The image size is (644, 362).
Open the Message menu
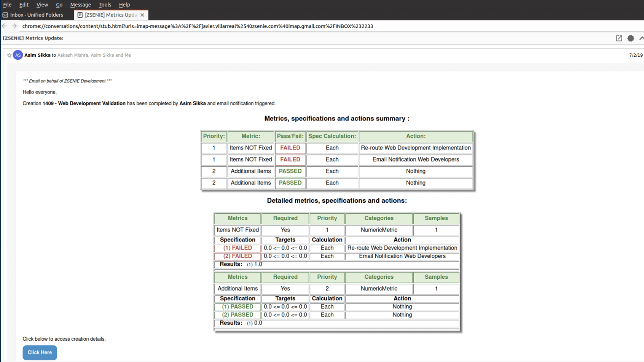[80, 5]
